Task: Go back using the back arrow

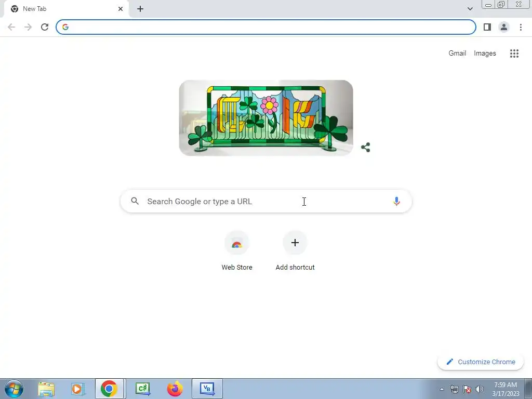Action: point(11,27)
